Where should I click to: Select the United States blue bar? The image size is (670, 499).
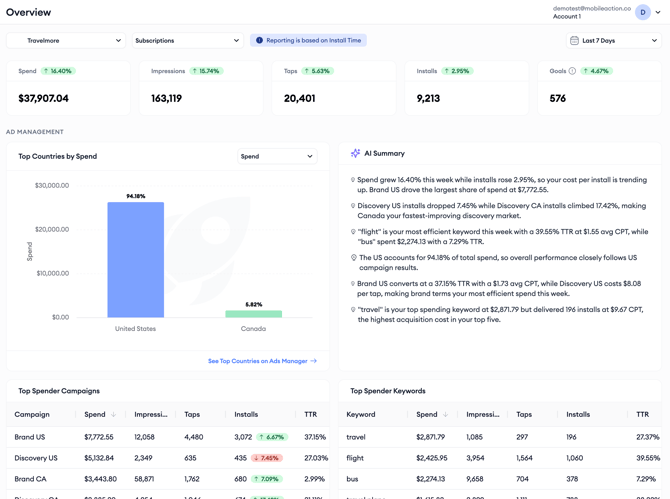[135, 260]
